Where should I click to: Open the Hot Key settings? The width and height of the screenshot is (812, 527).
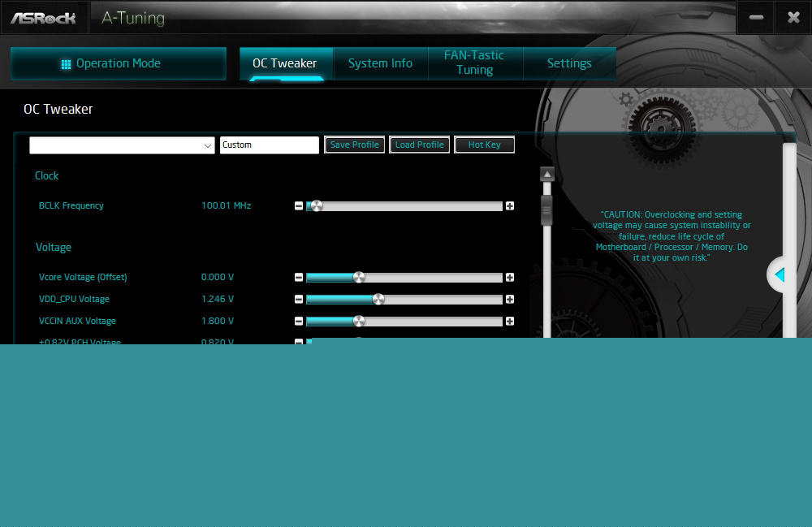[484, 145]
